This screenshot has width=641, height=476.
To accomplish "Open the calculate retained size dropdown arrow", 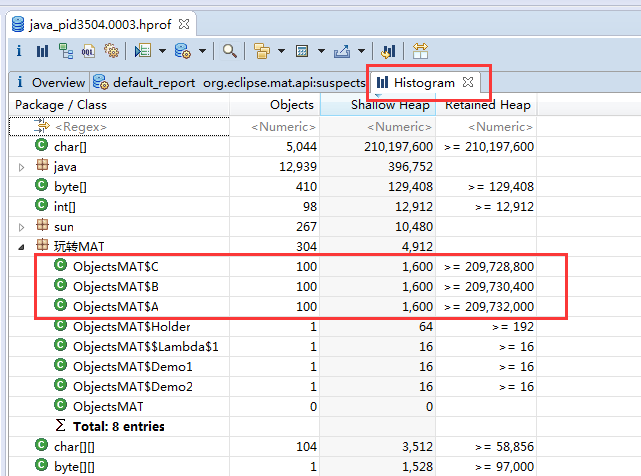I will click(321, 51).
